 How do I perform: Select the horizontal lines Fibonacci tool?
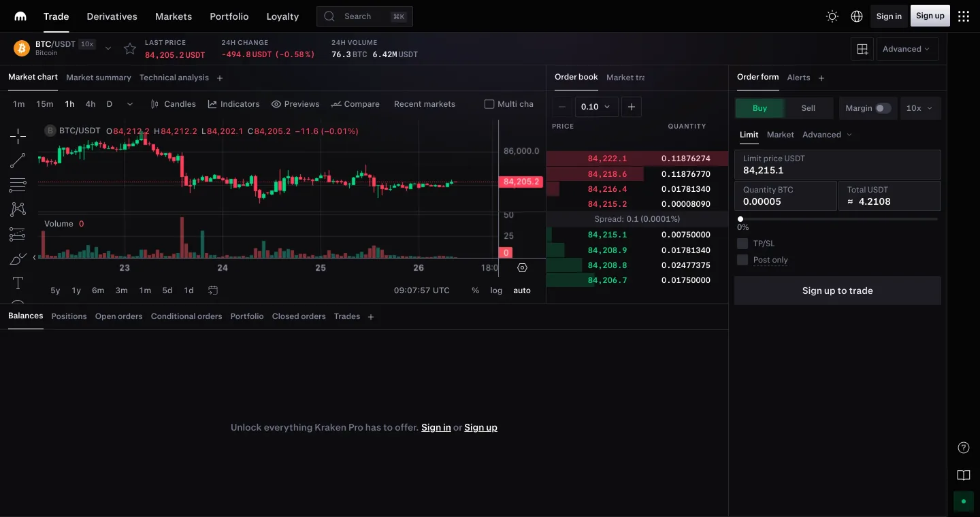[x=18, y=185]
